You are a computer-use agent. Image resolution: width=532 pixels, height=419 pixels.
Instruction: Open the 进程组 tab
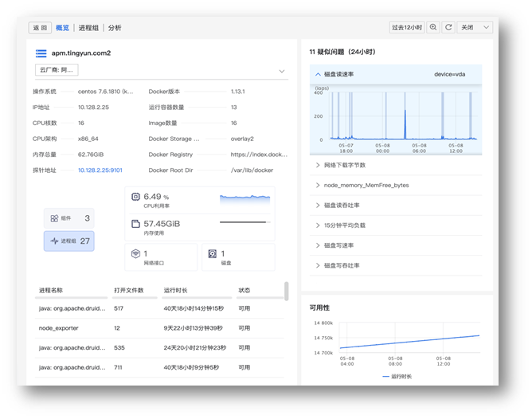[x=88, y=28]
